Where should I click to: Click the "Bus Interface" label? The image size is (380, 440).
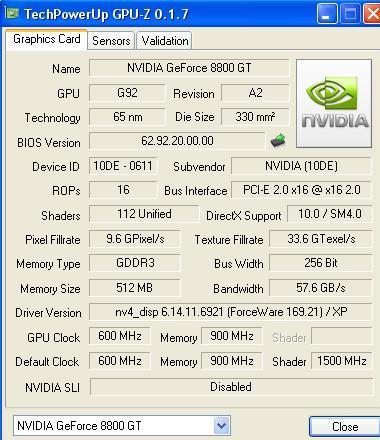pyautogui.click(x=195, y=191)
